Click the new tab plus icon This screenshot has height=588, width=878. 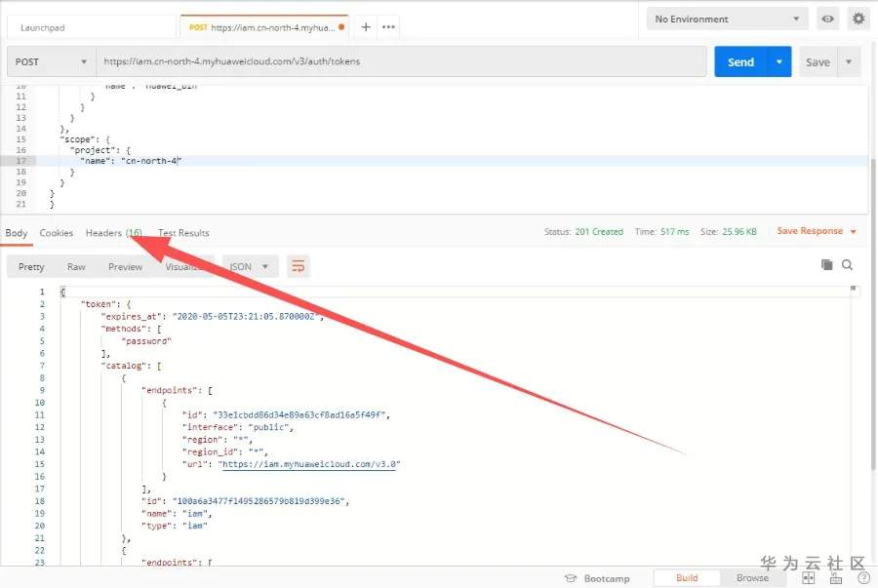click(366, 27)
